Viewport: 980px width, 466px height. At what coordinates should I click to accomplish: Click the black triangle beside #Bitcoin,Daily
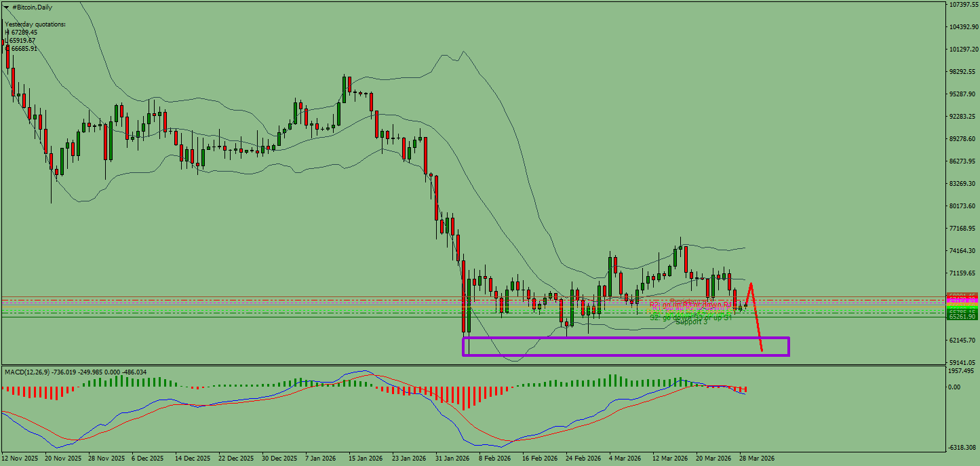tap(7, 7)
